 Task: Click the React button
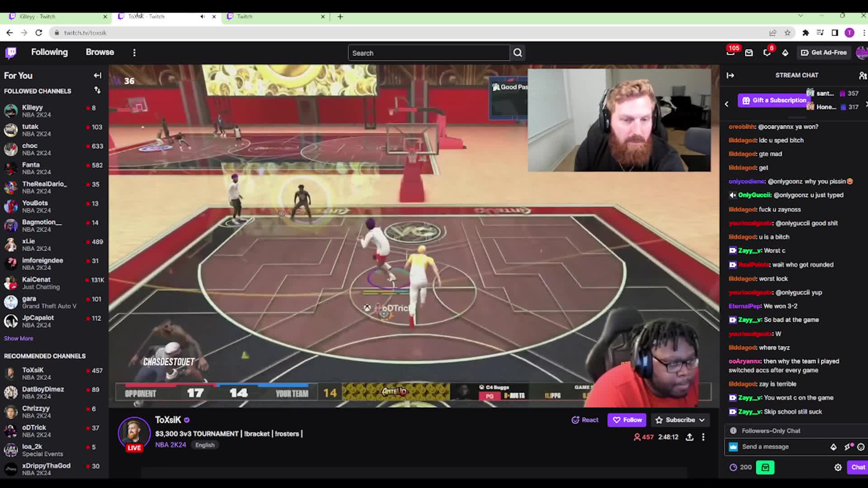(x=585, y=420)
